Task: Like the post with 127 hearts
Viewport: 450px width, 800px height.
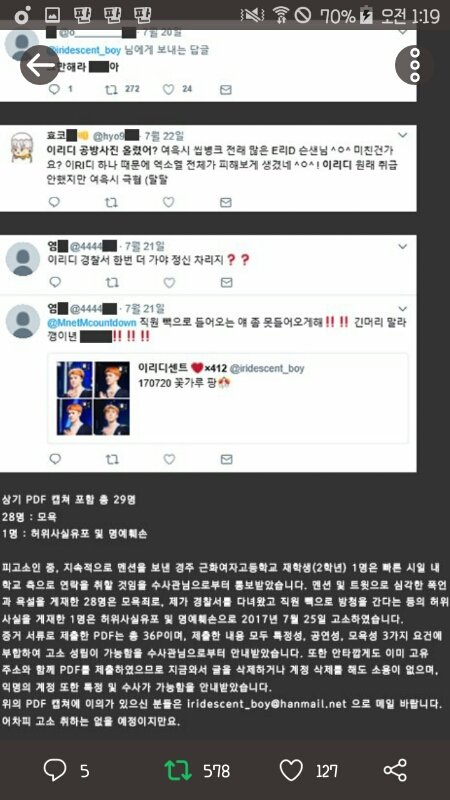Action: pyautogui.click(x=291, y=770)
